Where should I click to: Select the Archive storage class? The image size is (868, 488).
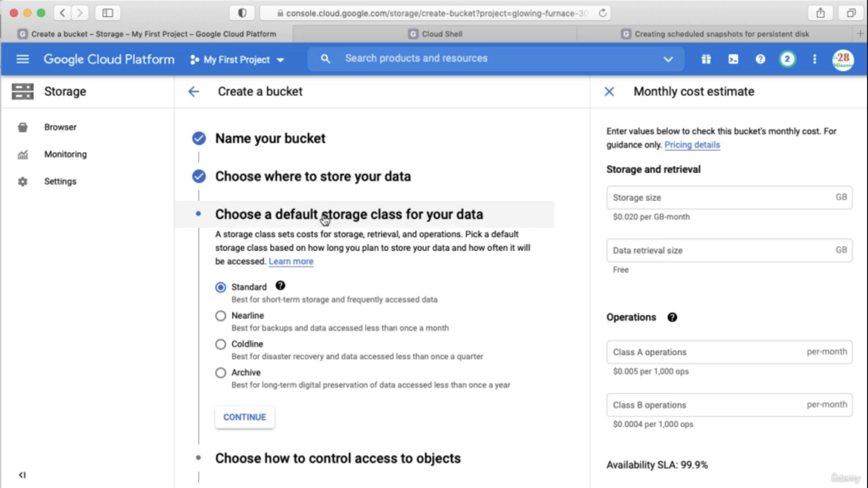pyautogui.click(x=221, y=373)
